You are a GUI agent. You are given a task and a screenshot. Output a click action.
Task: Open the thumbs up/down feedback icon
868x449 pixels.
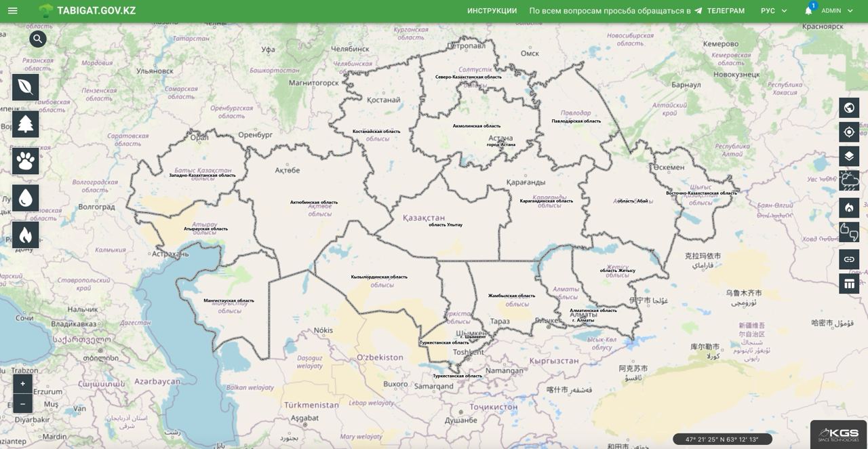pyautogui.click(x=849, y=233)
